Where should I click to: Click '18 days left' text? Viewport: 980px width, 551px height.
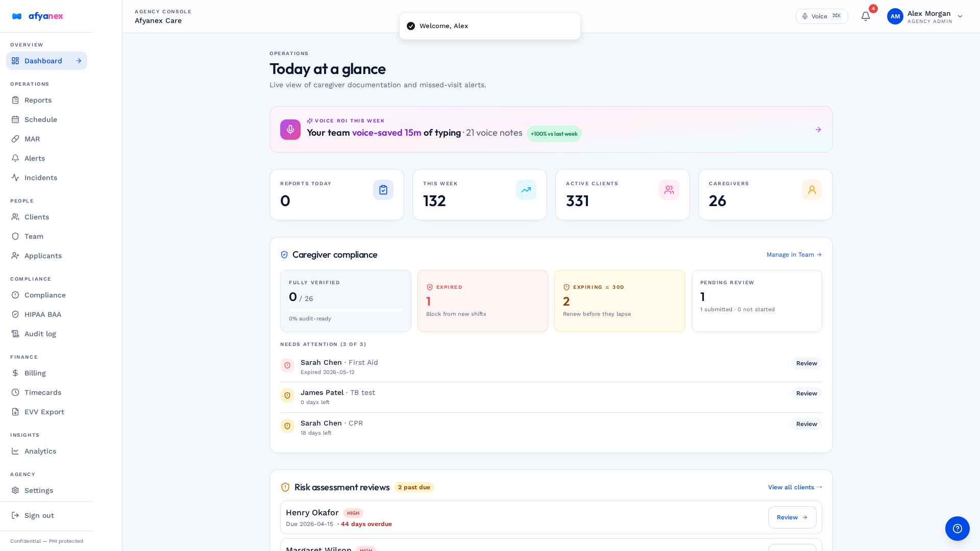(316, 433)
